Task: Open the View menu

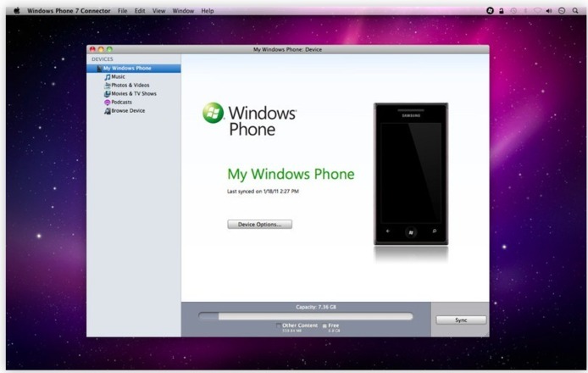Action: (x=158, y=11)
